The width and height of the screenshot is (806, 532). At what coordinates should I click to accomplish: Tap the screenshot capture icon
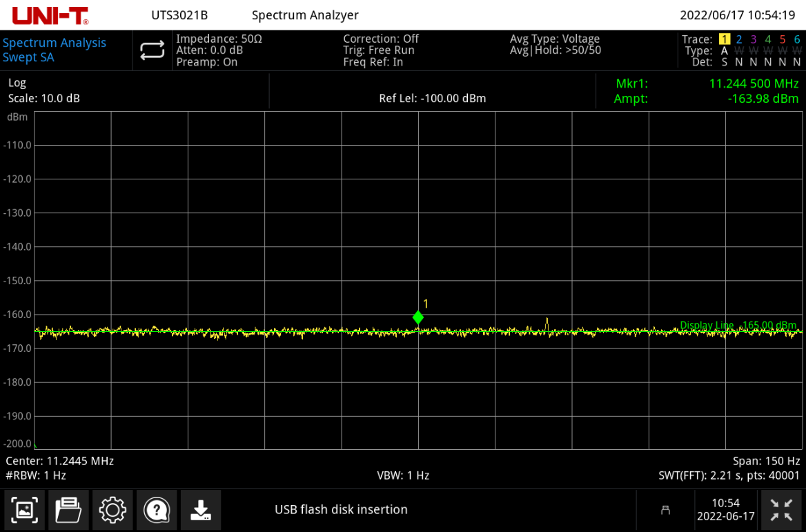tap(25, 511)
